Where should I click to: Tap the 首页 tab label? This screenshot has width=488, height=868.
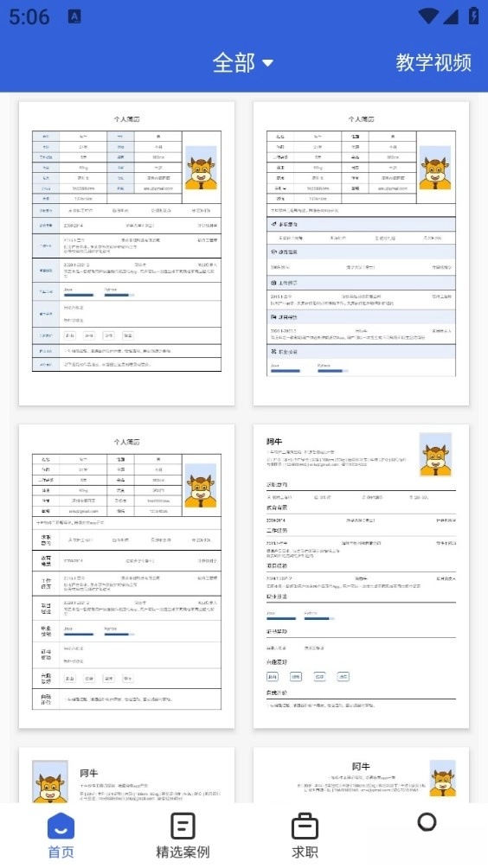coord(61,852)
